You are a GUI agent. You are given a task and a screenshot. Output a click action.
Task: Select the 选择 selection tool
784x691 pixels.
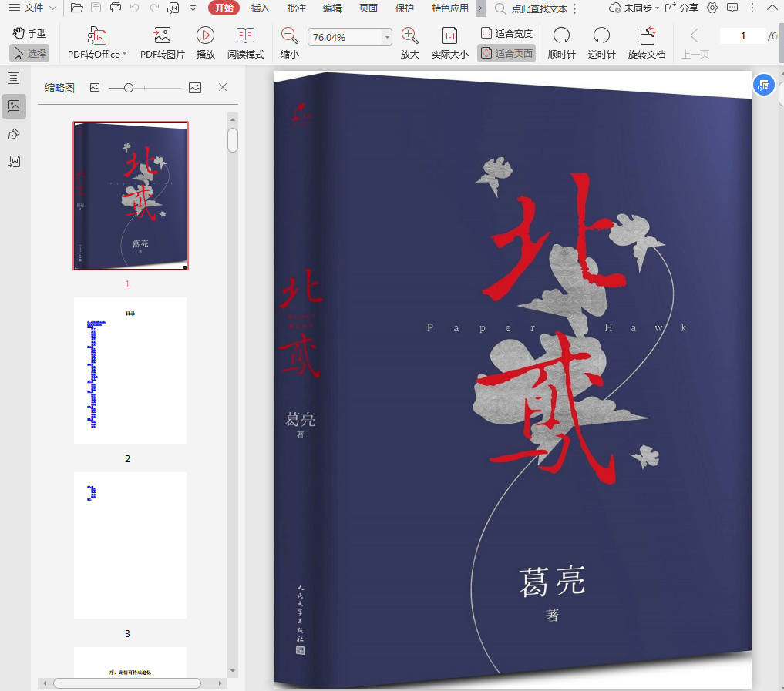pos(29,53)
